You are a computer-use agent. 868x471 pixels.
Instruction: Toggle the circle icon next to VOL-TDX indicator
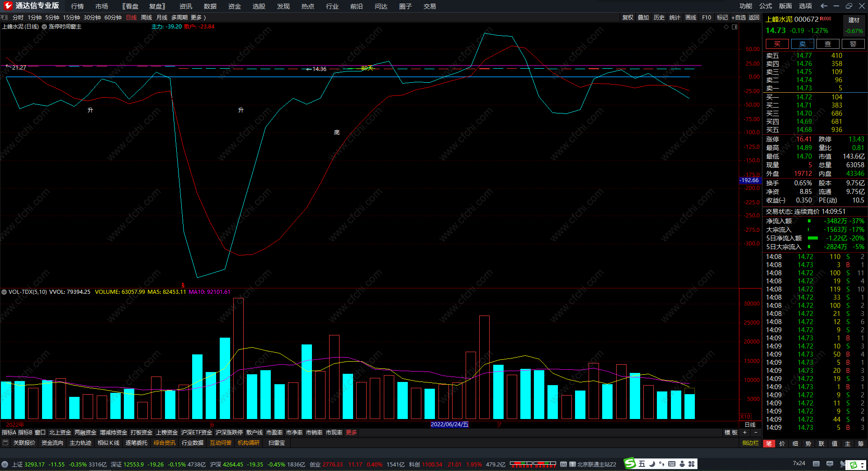click(x=4, y=292)
